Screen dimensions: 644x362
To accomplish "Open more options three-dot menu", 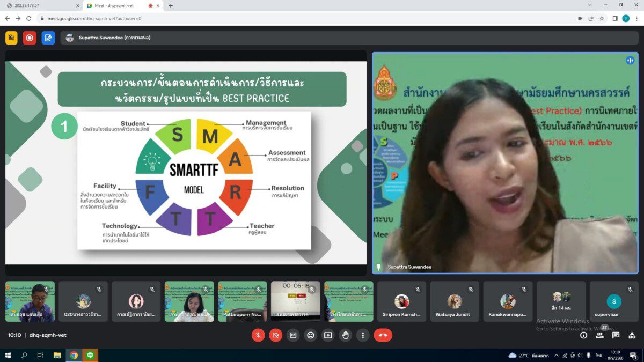I will point(363,335).
